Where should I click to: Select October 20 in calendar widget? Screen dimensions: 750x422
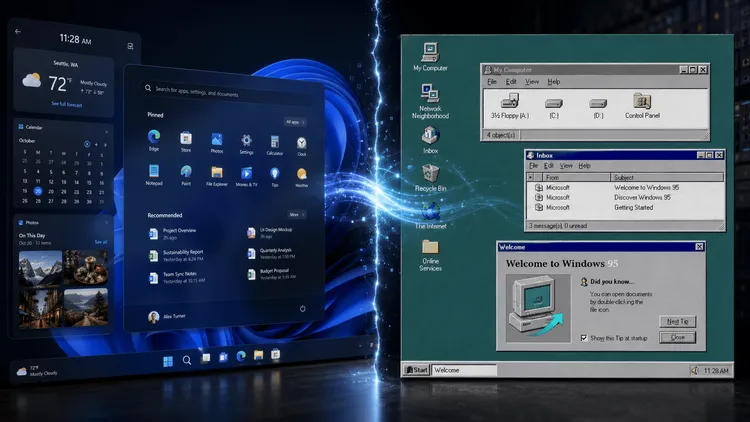tap(38, 191)
